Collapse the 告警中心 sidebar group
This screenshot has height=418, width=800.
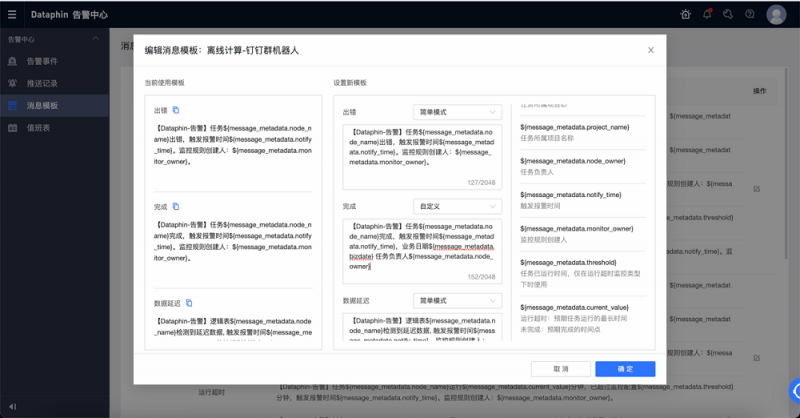click(x=95, y=38)
